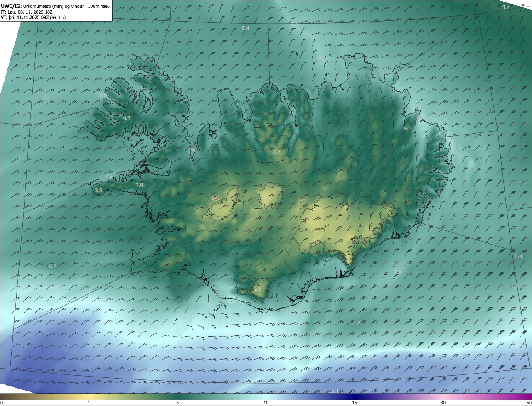Click the 8.0 value over the Westfjords

[x=103, y=95]
